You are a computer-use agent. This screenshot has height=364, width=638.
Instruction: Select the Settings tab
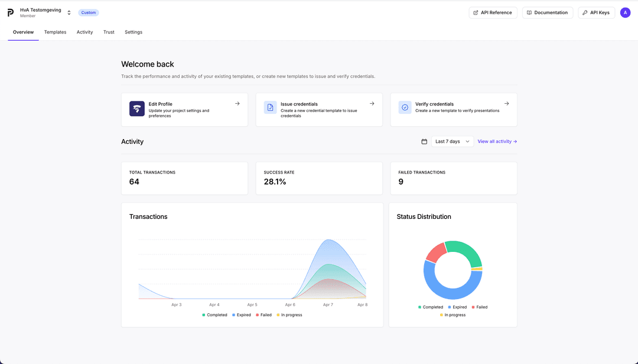click(134, 32)
